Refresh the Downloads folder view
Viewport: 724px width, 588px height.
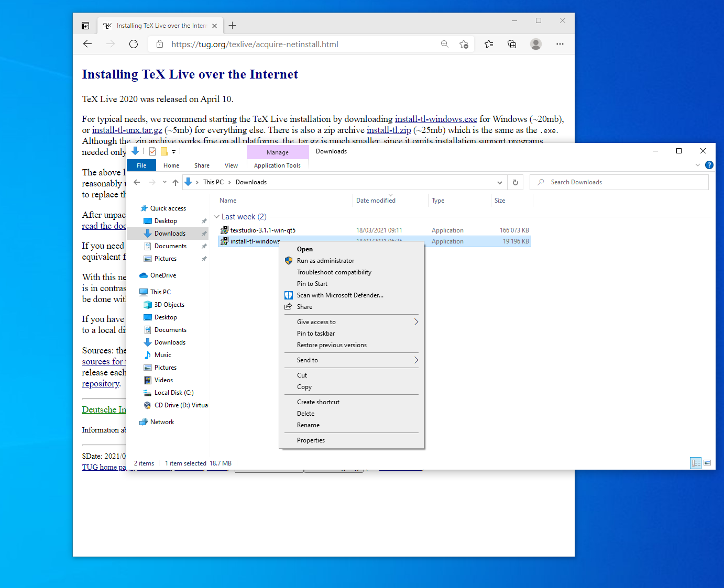click(515, 182)
